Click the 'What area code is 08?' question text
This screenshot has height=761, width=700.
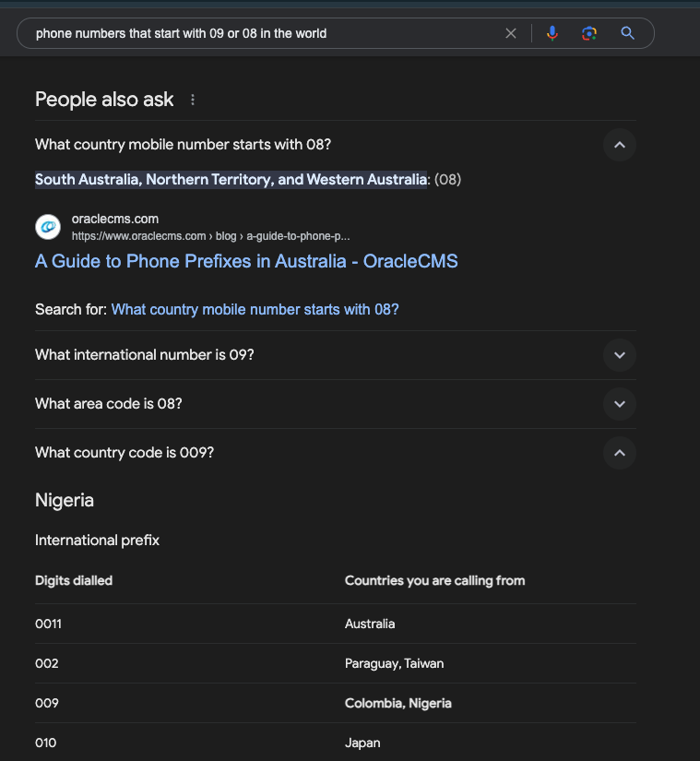108,404
